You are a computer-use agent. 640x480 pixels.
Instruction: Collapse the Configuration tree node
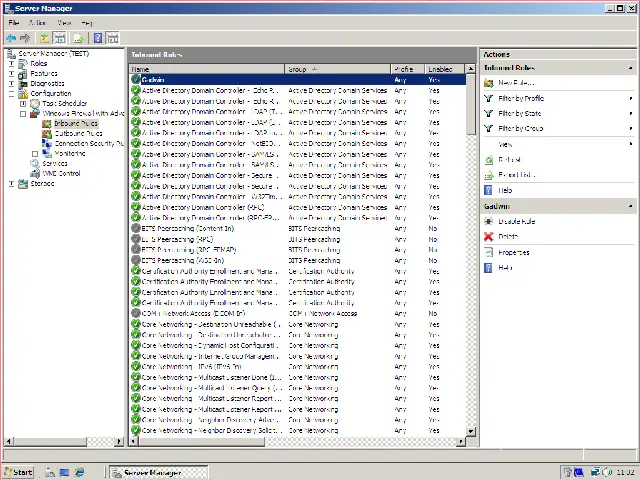tap(11, 94)
